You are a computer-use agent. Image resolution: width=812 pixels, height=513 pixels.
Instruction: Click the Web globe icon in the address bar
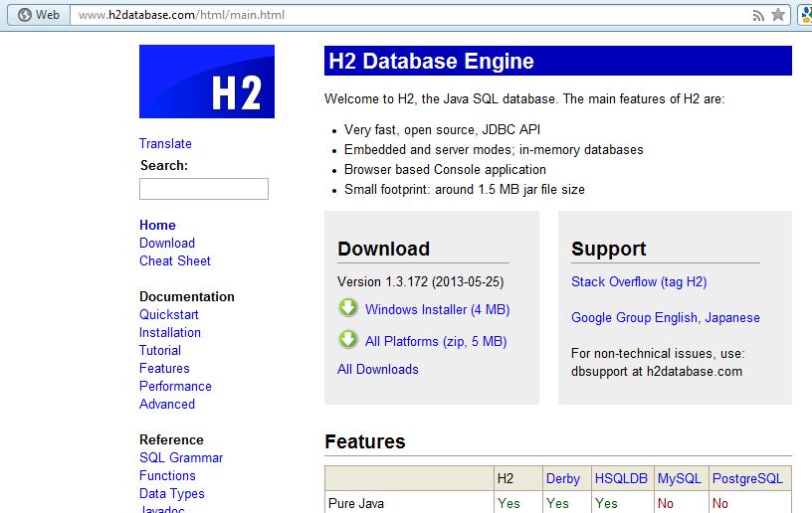point(24,15)
